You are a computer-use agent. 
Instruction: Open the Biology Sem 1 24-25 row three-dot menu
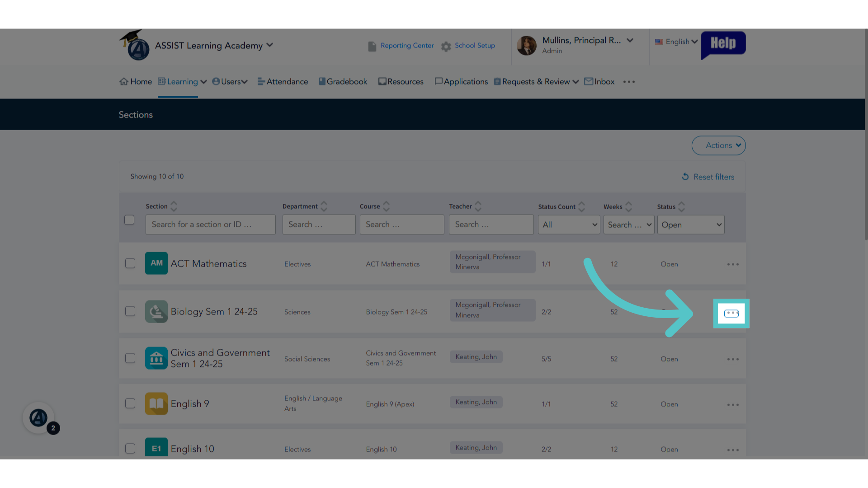(x=731, y=313)
